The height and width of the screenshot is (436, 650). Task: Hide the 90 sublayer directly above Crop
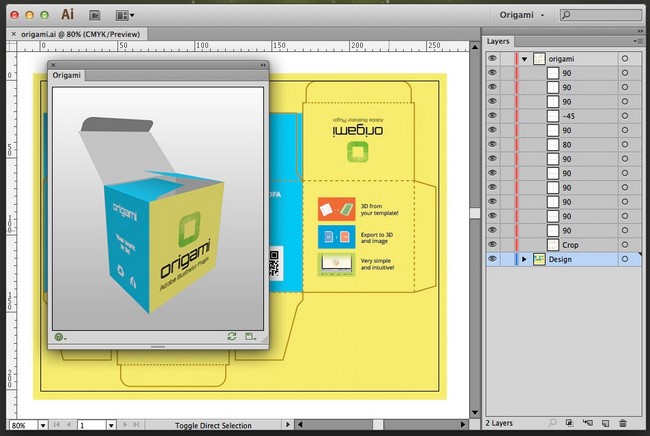(492, 230)
